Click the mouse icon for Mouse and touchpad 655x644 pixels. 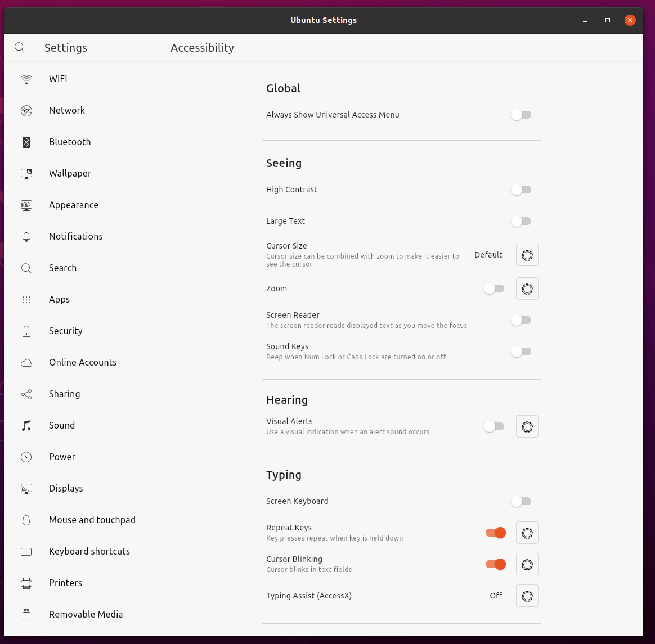26,520
